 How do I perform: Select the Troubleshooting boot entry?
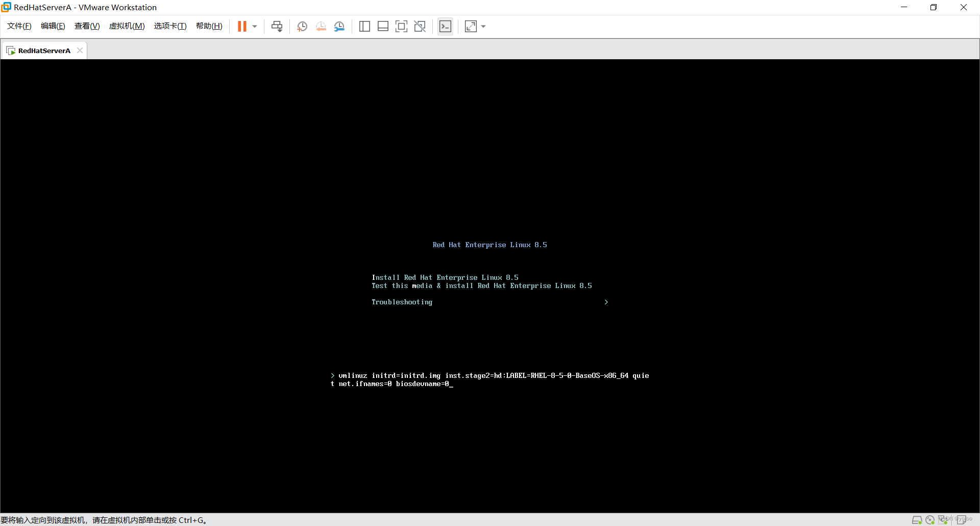(402, 302)
